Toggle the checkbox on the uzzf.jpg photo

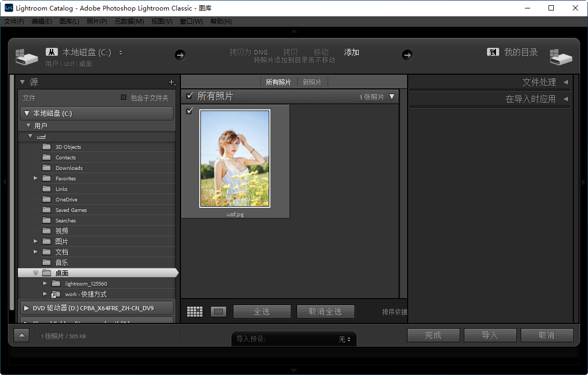tap(190, 110)
